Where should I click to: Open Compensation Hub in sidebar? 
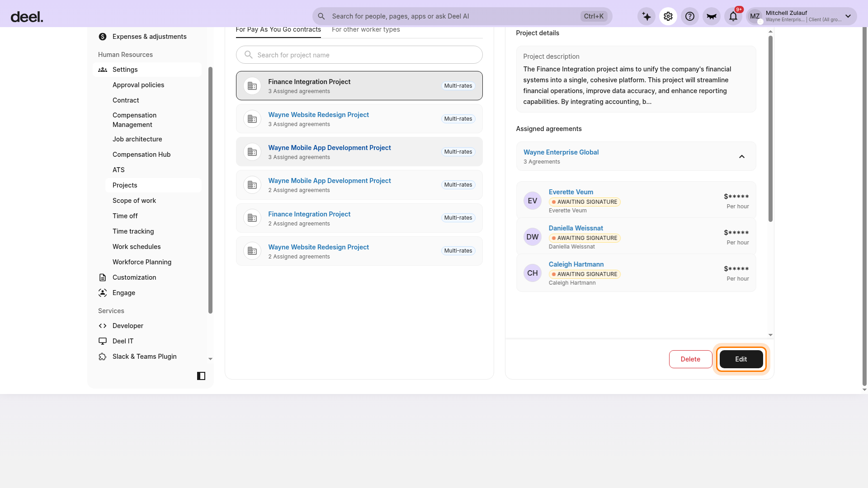[x=142, y=155]
